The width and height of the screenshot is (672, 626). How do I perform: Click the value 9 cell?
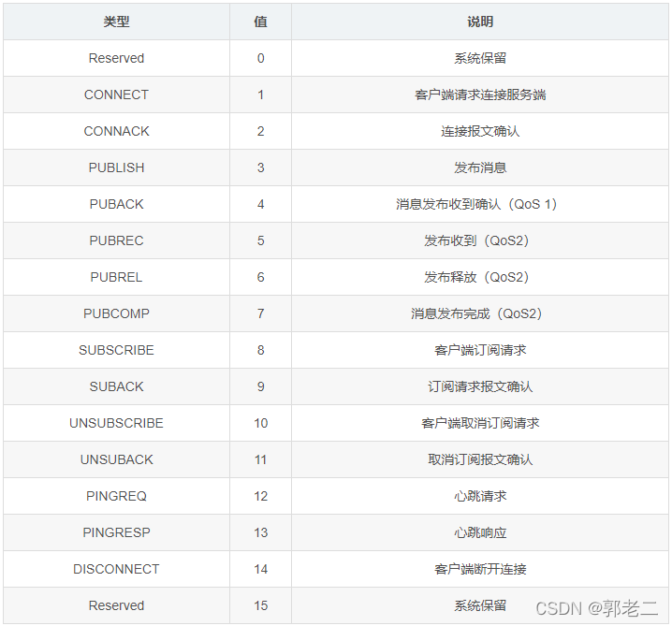click(260, 386)
